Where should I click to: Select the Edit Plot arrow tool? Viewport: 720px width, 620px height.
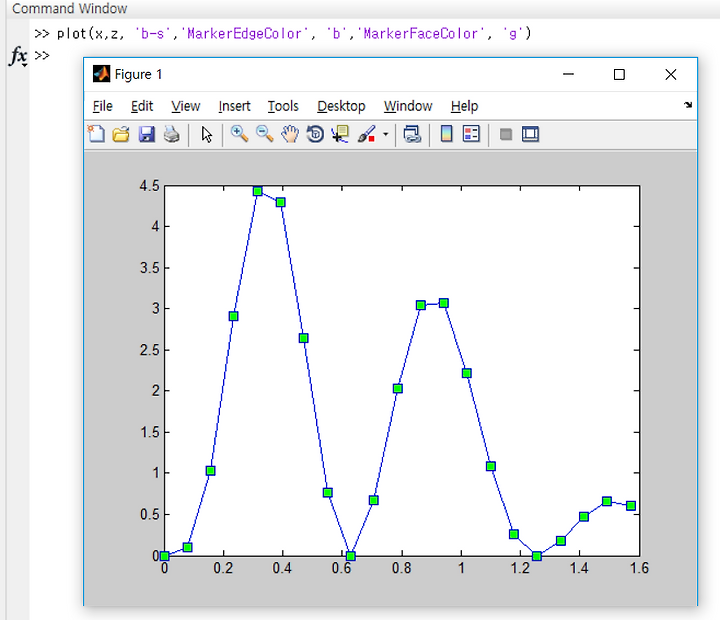207,134
